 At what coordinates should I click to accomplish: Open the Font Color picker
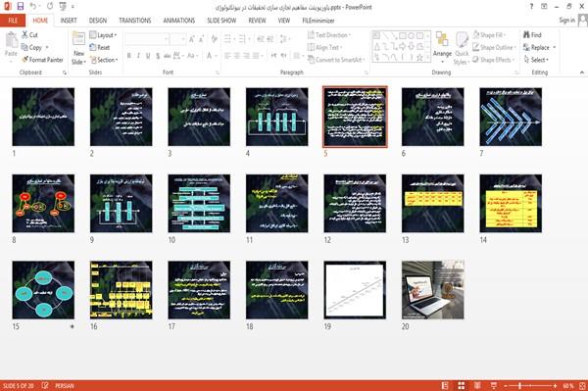click(210, 56)
